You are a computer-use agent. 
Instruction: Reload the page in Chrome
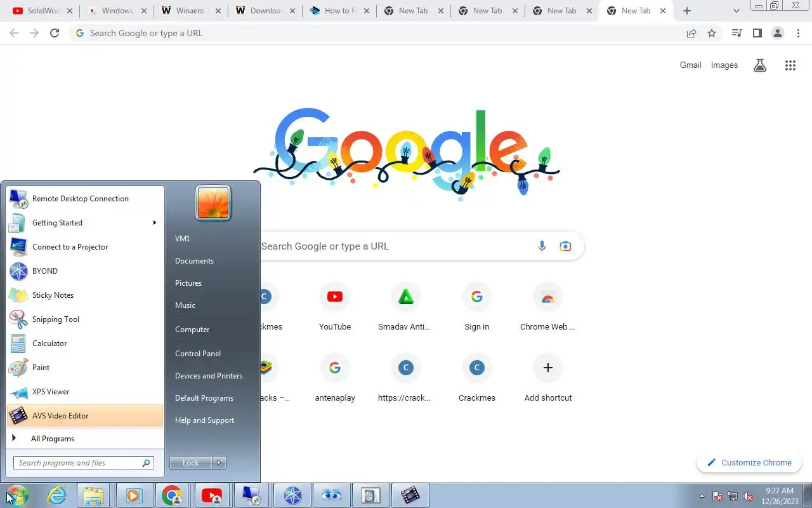[x=55, y=33]
